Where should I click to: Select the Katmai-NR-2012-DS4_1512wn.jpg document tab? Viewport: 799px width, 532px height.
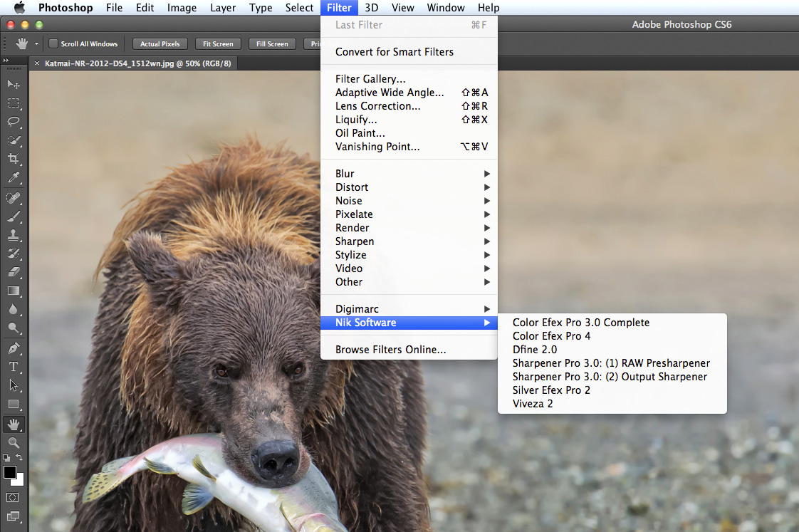[137, 63]
